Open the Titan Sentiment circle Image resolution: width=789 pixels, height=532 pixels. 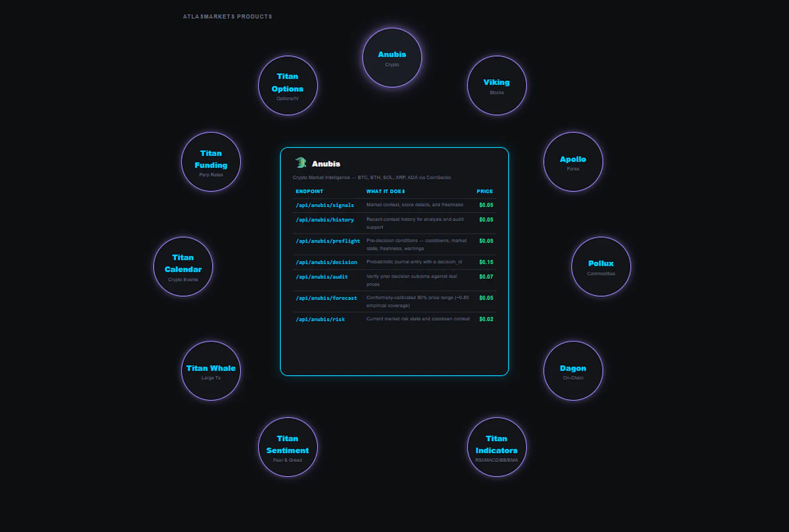tap(287, 447)
